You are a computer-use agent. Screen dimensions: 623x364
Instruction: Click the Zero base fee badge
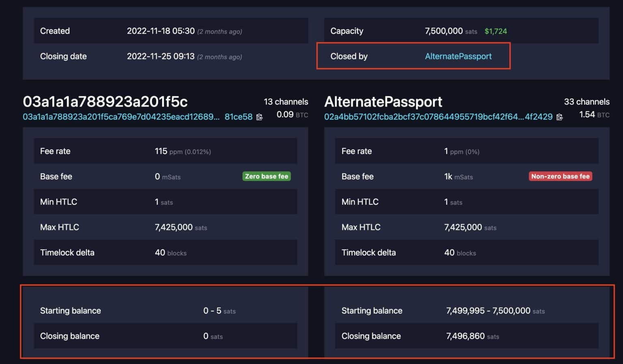pyautogui.click(x=266, y=176)
